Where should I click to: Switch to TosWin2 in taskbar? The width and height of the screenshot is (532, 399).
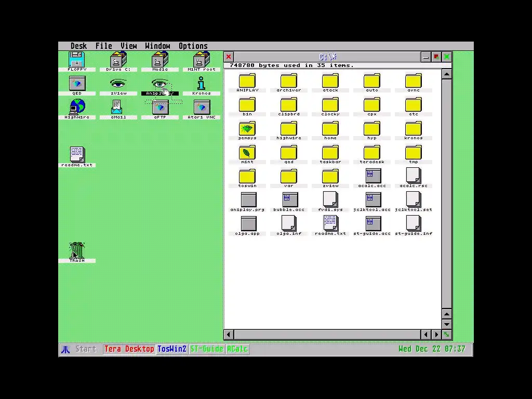point(171,349)
